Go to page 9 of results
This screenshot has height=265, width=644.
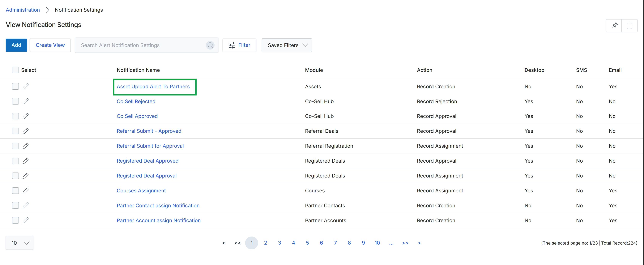[363, 243]
